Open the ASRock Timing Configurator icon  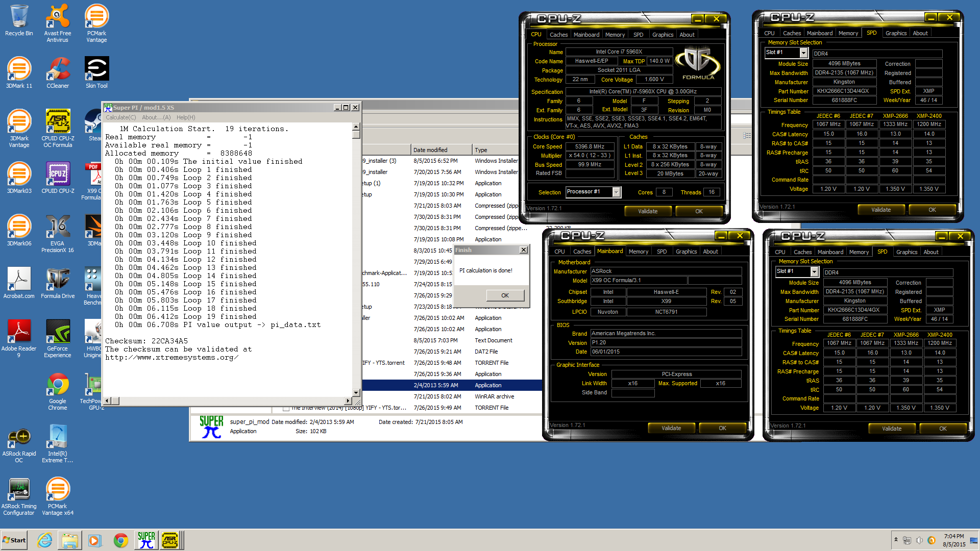(19, 496)
